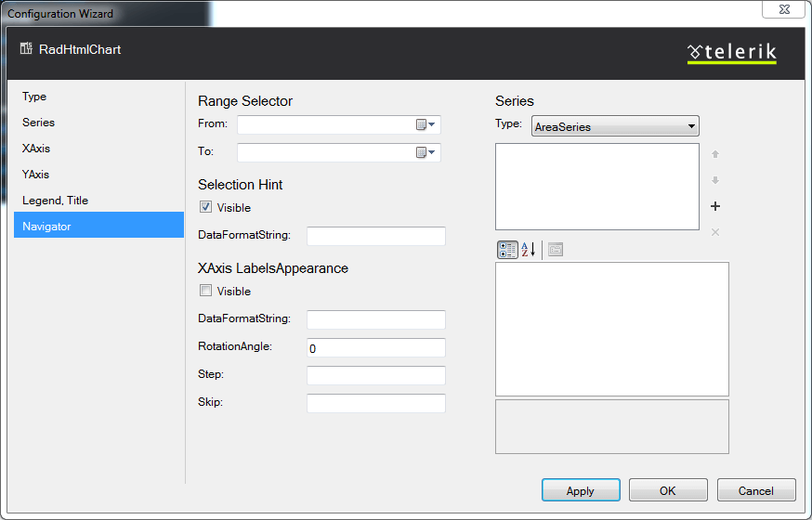The width and height of the screenshot is (812, 520).
Task: Open the series Type AreaSeries dropdown
Action: (x=615, y=126)
